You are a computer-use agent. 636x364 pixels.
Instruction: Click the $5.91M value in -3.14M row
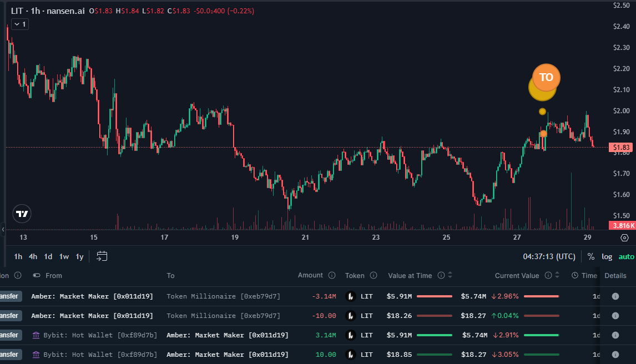pyautogui.click(x=399, y=296)
